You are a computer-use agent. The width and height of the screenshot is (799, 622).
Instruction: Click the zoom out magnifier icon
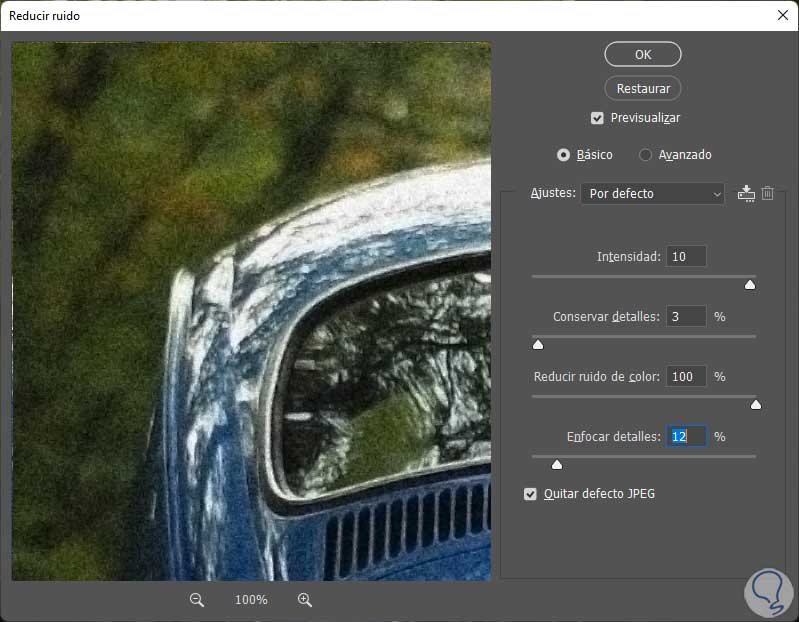196,600
